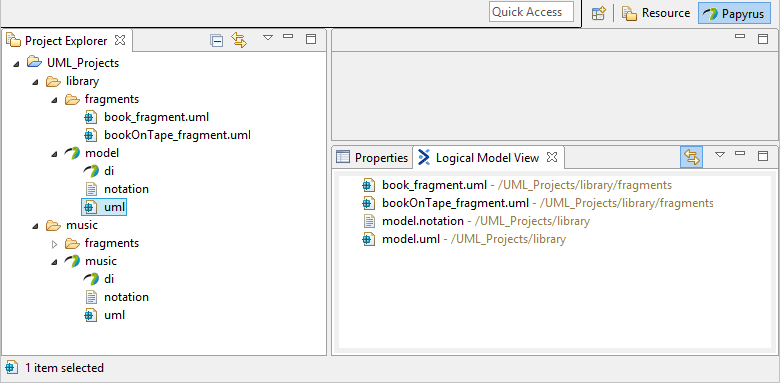The width and height of the screenshot is (780, 383).
Task: Click Collapse All icon in Project Explorer
Action: point(216,40)
